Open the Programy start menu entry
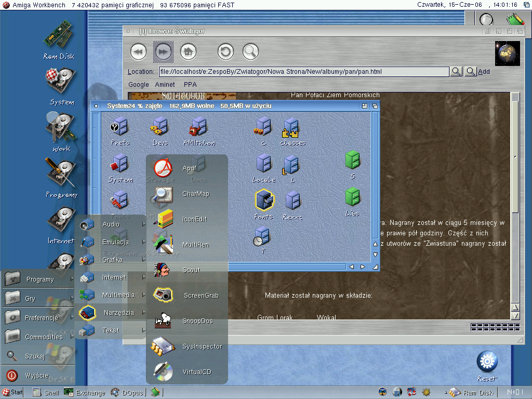The height and width of the screenshot is (399, 532). coord(38,279)
